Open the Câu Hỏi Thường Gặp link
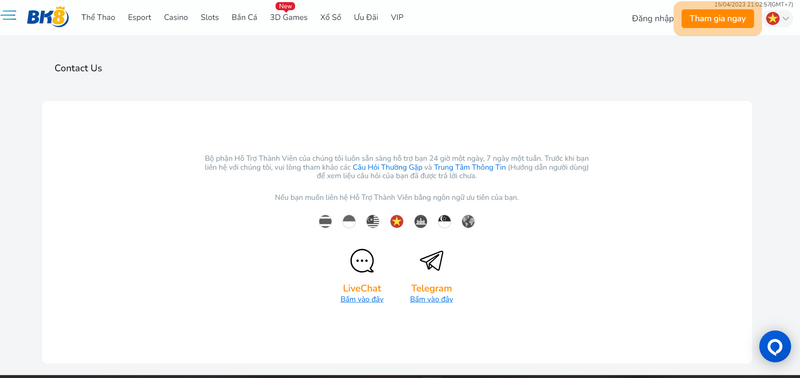This screenshot has height=378, width=800. 387,167
